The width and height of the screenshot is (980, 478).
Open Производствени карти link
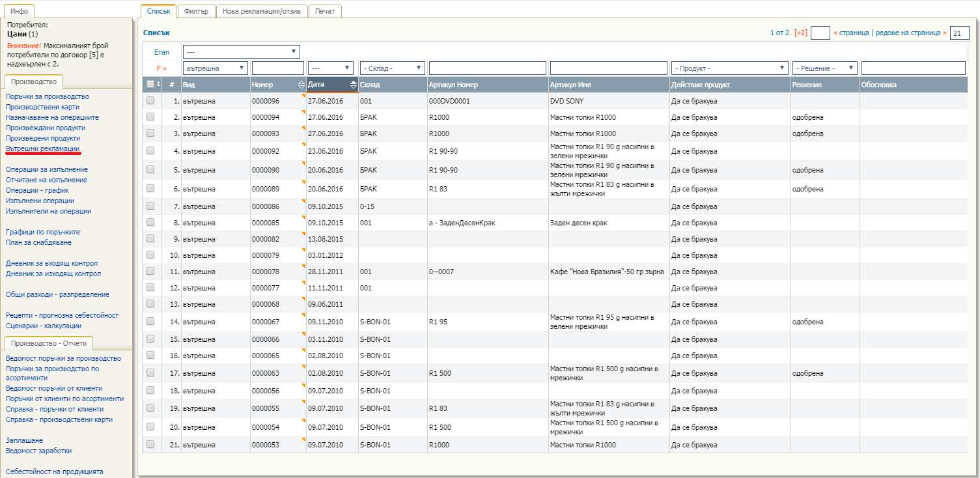coord(42,107)
